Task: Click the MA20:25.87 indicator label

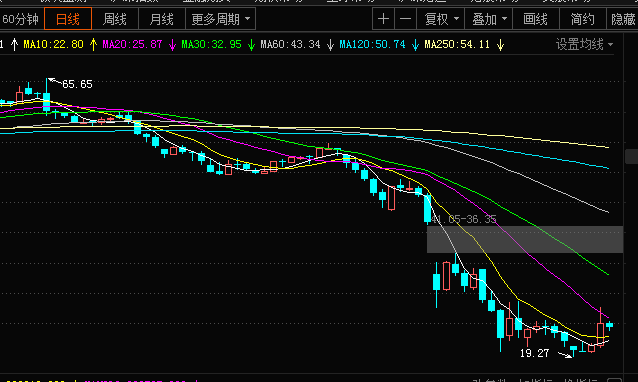Action: [x=132, y=44]
